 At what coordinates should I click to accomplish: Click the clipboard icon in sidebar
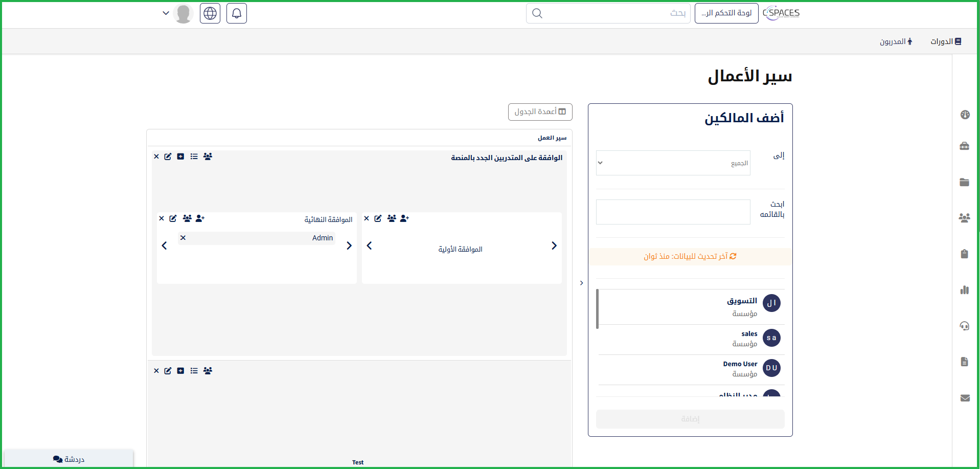[x=965, y=254]
